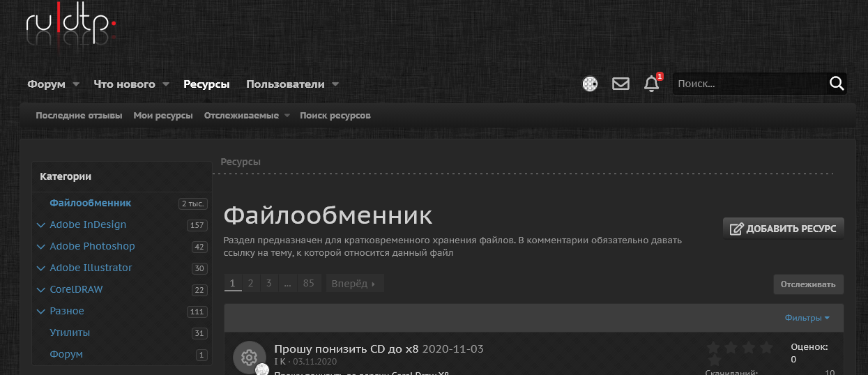Go to next page with Вперёд
868x375 pixels.
354,284
